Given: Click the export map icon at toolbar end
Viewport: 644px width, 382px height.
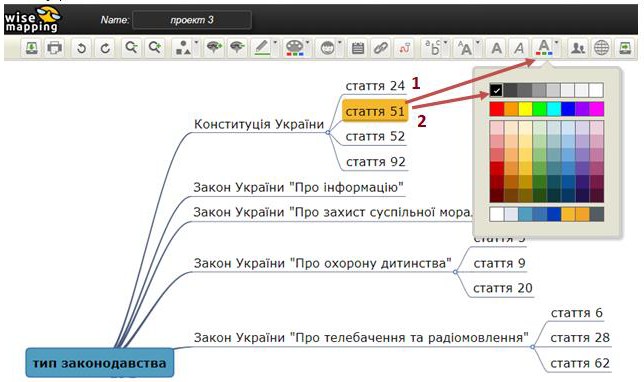Looking at the screenshot, I should click(625, 48).
